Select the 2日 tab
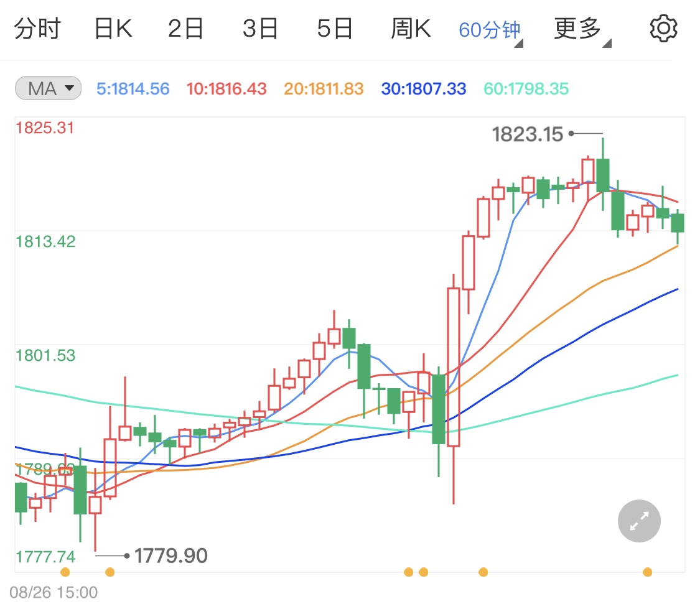Screen dimensions: 700x614 coord(185,29)
